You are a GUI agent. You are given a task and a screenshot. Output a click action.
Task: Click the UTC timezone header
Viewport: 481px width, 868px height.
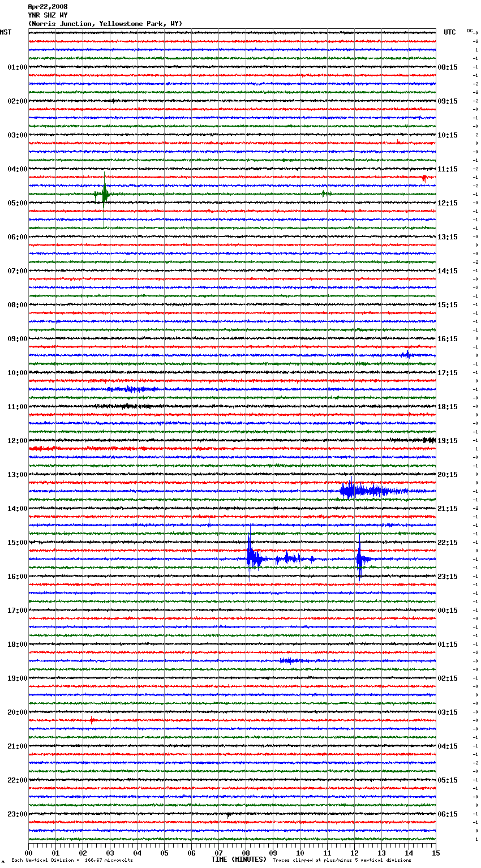point(449,32)
